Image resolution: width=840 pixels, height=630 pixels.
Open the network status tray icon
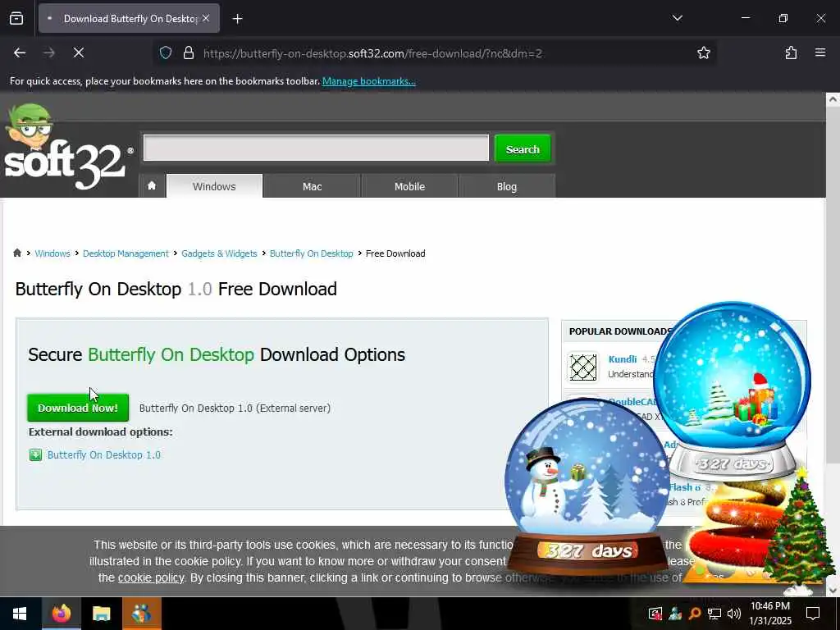pos(714,614)
